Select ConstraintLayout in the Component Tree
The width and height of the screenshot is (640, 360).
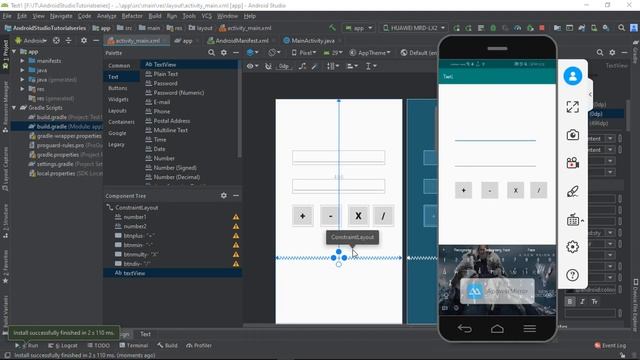click(x=136, y=208)
